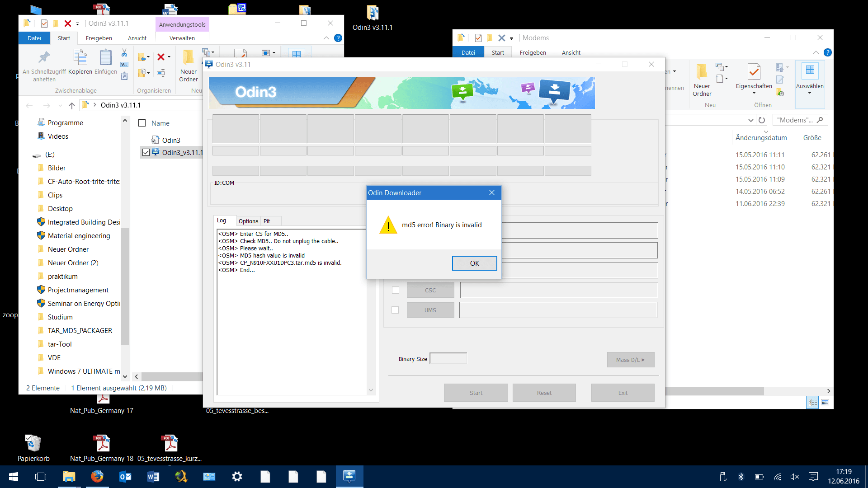Image resolution: width=868 pixels, height=488 pixels.
Task: Open Word from the taskbar
Action: click(x=153, y=477)
